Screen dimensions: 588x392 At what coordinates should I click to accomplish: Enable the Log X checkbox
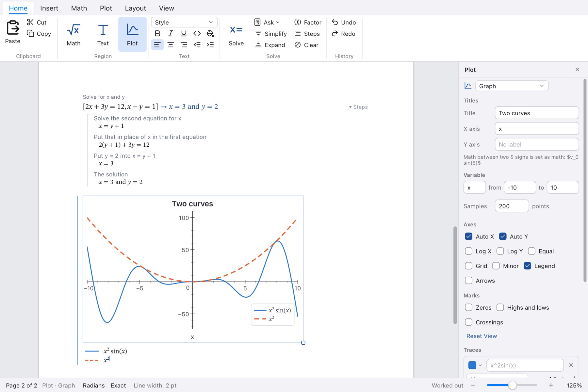[x=468, y=251]
